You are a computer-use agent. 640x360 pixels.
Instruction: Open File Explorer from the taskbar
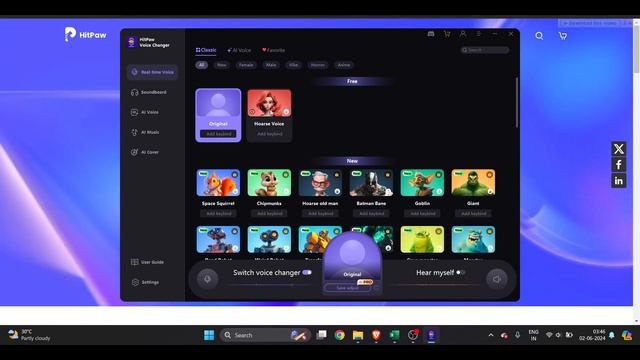(358, 335)
